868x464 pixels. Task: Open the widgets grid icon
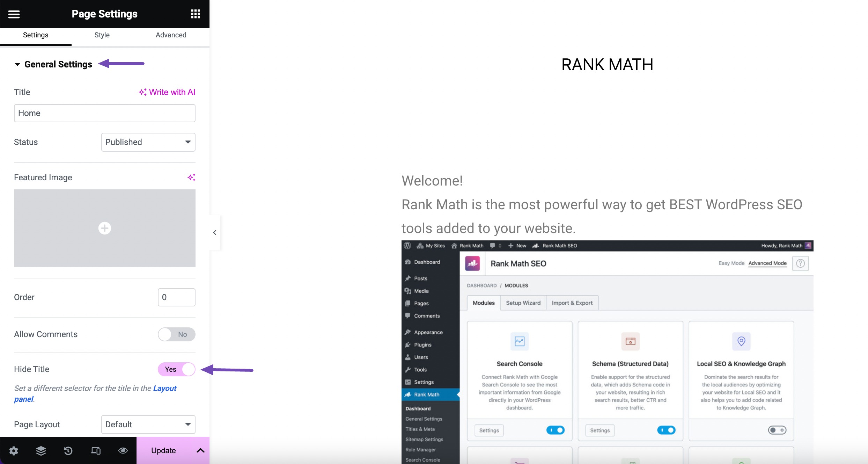(196, 14)
